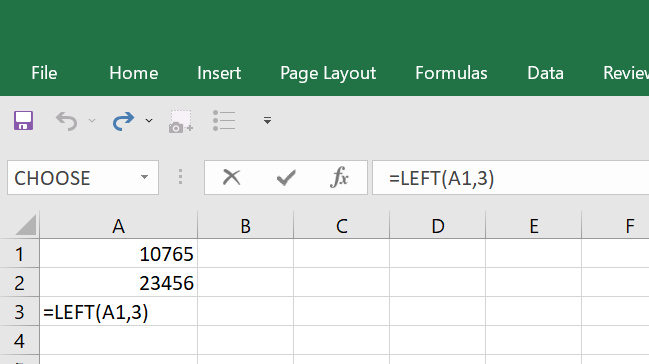Select column C header
The width and height of the screenshot is (649, 364).
click(341, 226)
